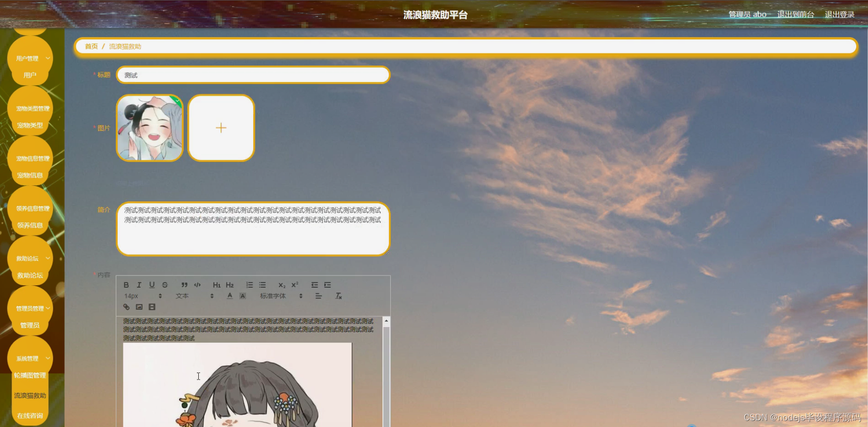This screenshot has height=427, width=868.
Task: Click the 流浪猫救助 breadcrumb
Action: click(x=125, y=46)
